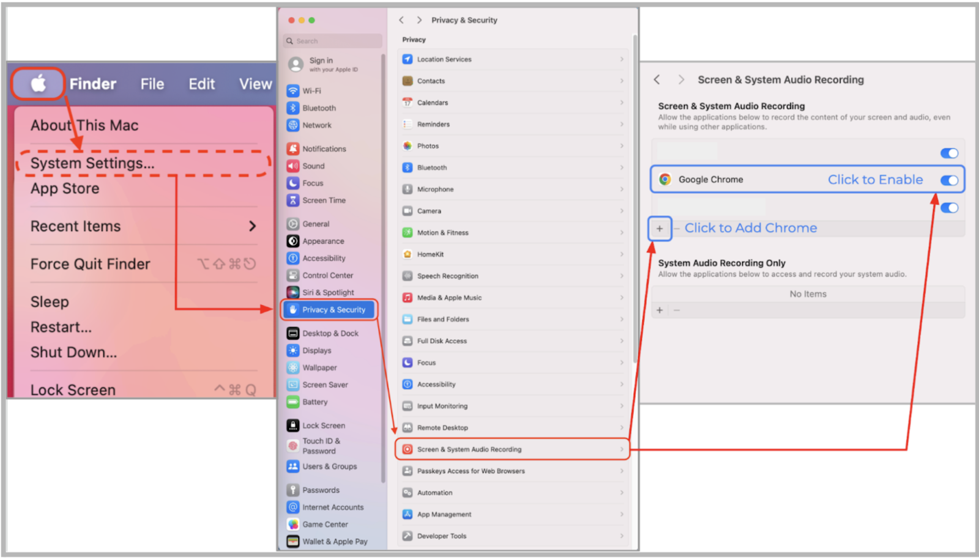Image resolution: width=979 pixels, height=560 pixels.
Task: Open the Edit menu
Action: 201,84
